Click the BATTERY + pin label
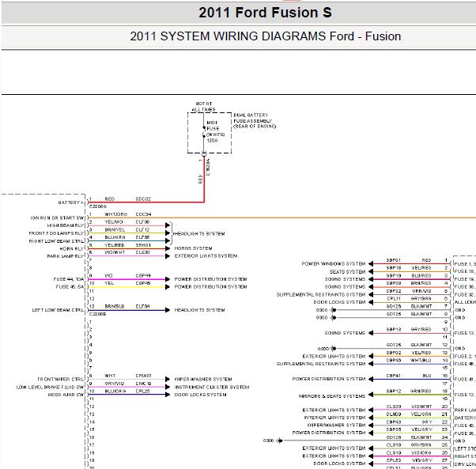This screenshot has height=469, width=476. [x=70, y=202]
